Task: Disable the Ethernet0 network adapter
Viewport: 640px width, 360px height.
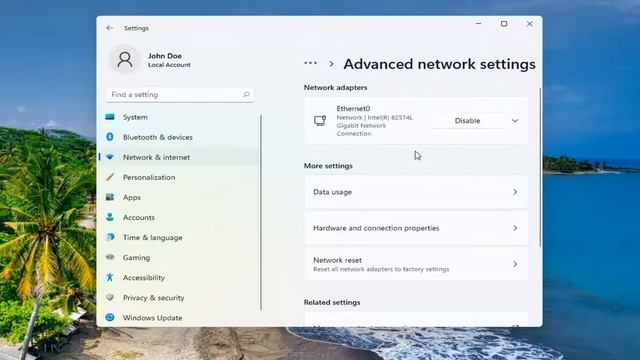Action: 467,120
